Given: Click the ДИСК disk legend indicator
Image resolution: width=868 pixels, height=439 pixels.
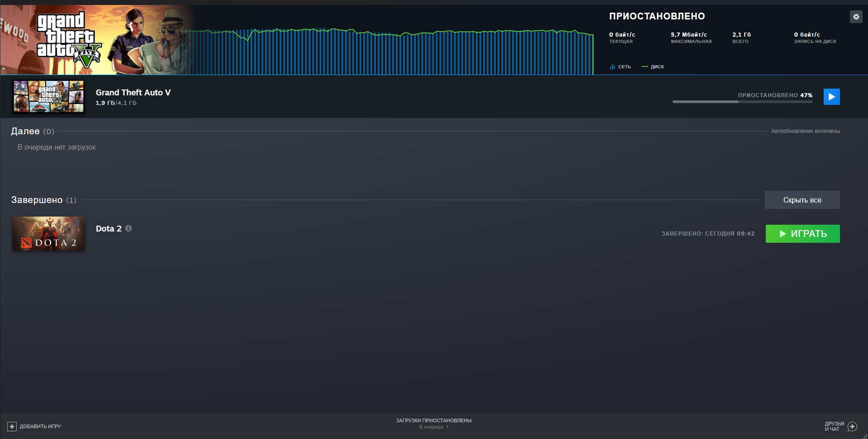Looking at the screenshot, I should tap(645, 66).
